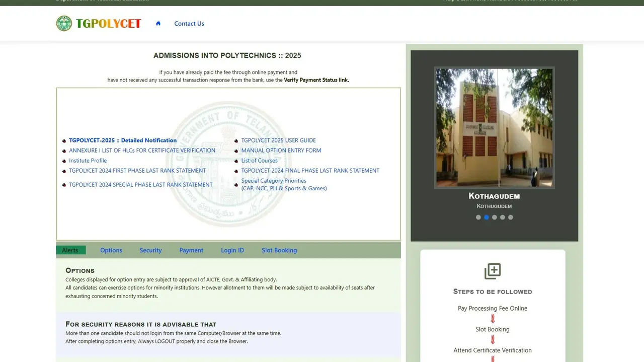Image resolution: width=644 pixels, height=362 pixels.
Task: Switch to the Alerts tab
Action: point(70,250)
